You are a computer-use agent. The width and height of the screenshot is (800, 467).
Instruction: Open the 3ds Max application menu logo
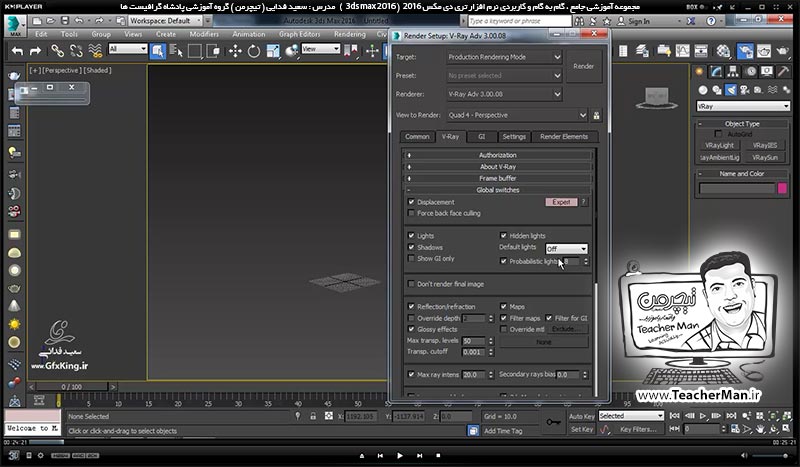coord(15,24)
